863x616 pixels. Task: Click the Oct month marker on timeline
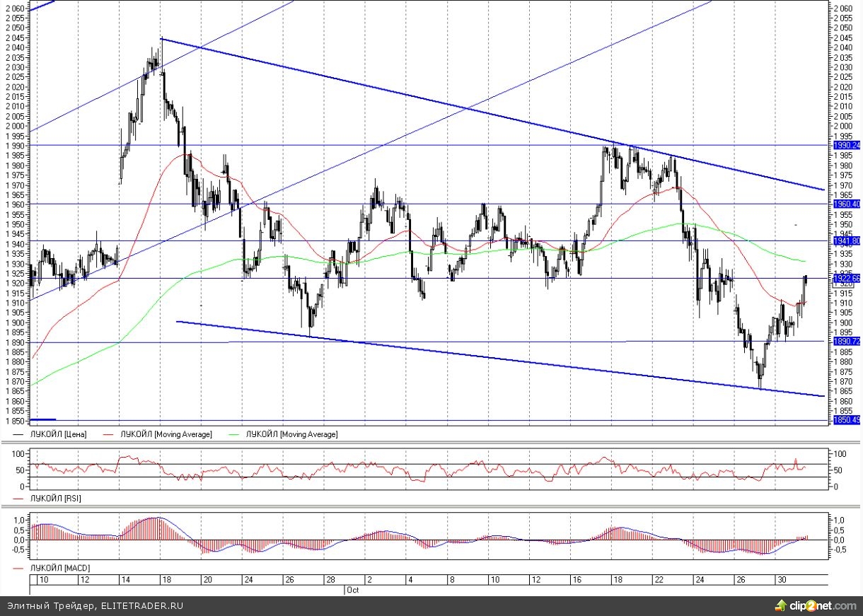(x=353, y=589)
